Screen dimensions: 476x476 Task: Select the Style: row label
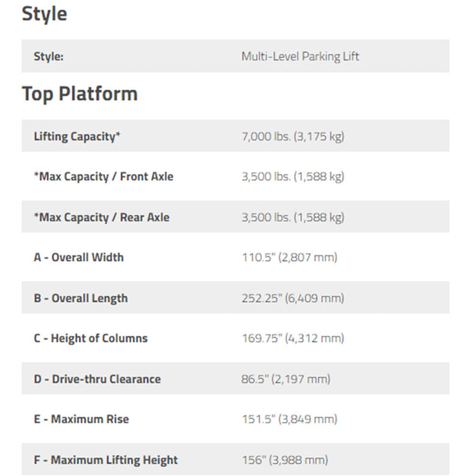48,56
